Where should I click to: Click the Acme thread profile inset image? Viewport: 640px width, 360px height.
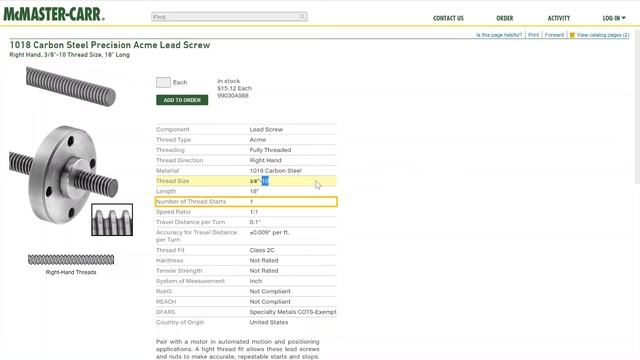[112, 220]
